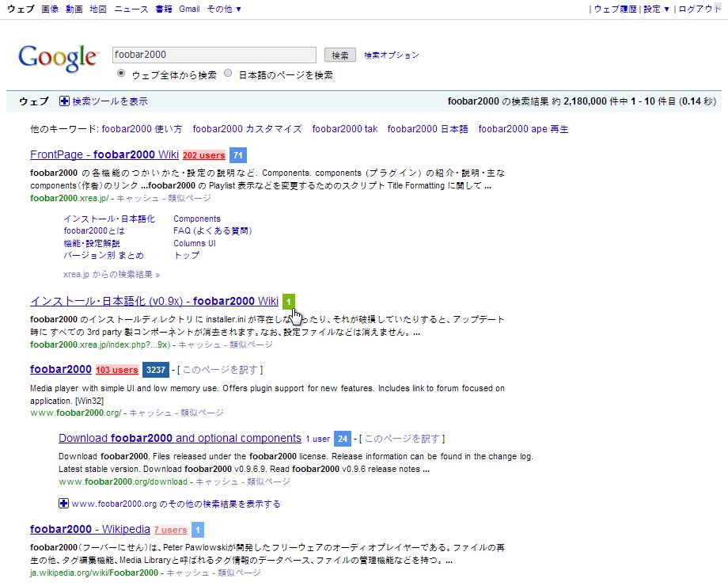Open sitelink インストール・日本語化
The height and width of the screenshot is (586, 728).
109,219
